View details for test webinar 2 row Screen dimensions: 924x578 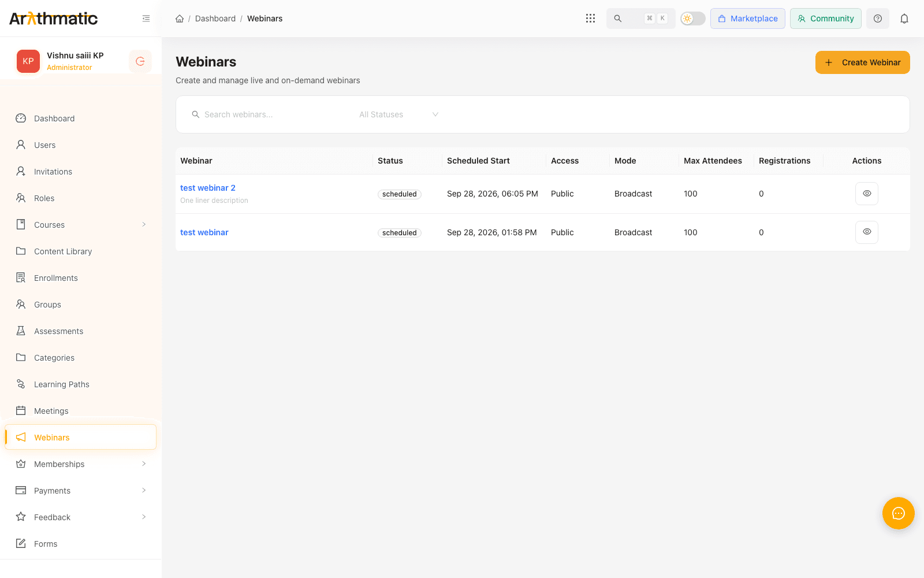pyautogui.click(x=867, y=194)
